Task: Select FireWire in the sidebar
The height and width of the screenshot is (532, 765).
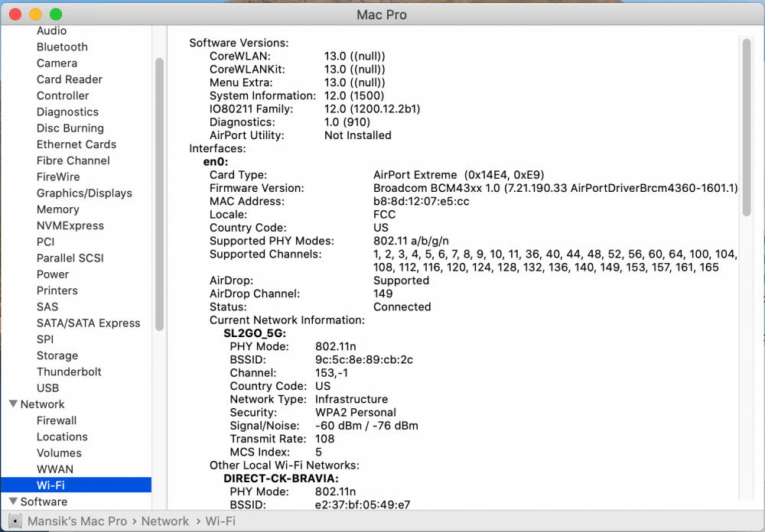Action: [58, 177]
